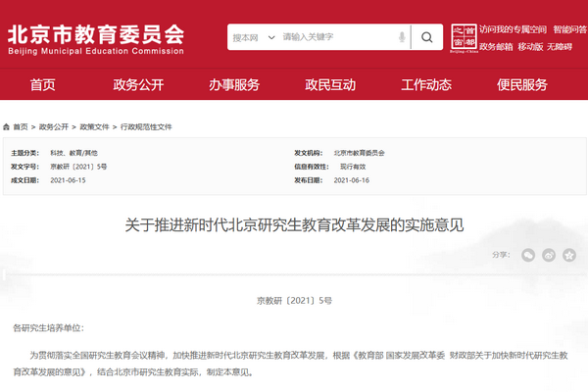Click the 现行有效 validity status
Image resolution: width=588 pixels, height=392 pixels.
(353, 167)
